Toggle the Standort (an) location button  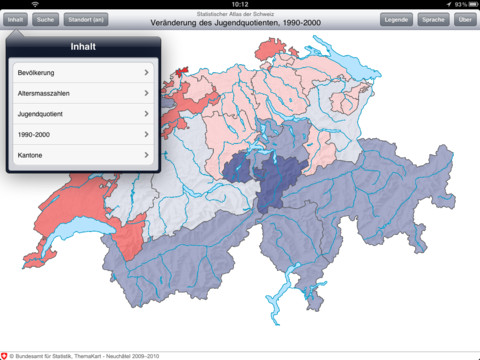coord(86,20)
